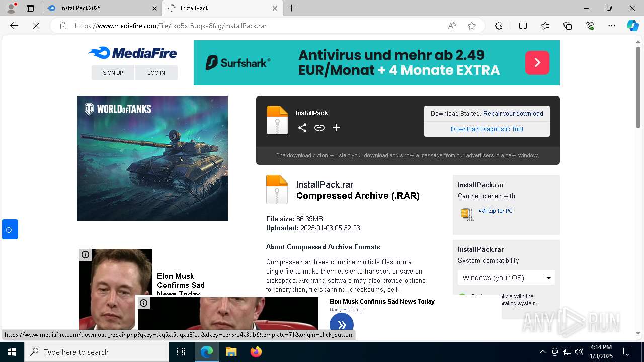The height and width of the screenshot is (362, 644).
Task: Click the Elon Musk Confirms Sad News headline
Action: pos(382,302)
